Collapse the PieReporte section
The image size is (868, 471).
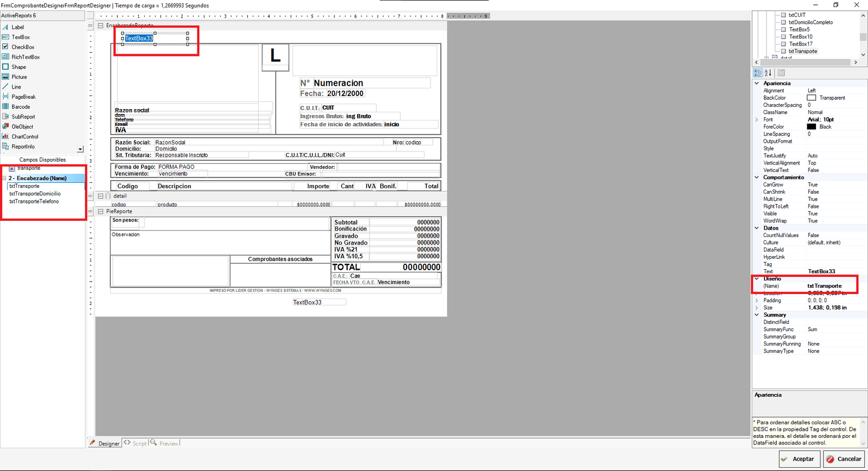pos(101,212)
